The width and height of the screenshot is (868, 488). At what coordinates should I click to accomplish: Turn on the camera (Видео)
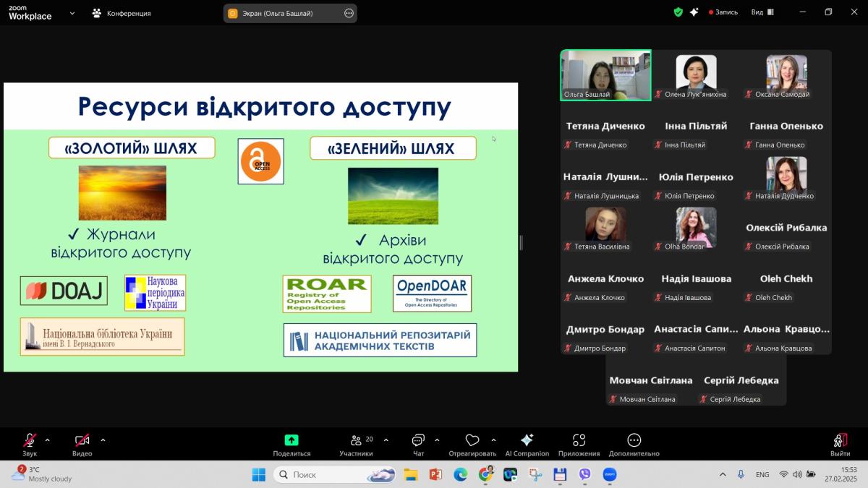pyautogui.click(x=82, y=440)
